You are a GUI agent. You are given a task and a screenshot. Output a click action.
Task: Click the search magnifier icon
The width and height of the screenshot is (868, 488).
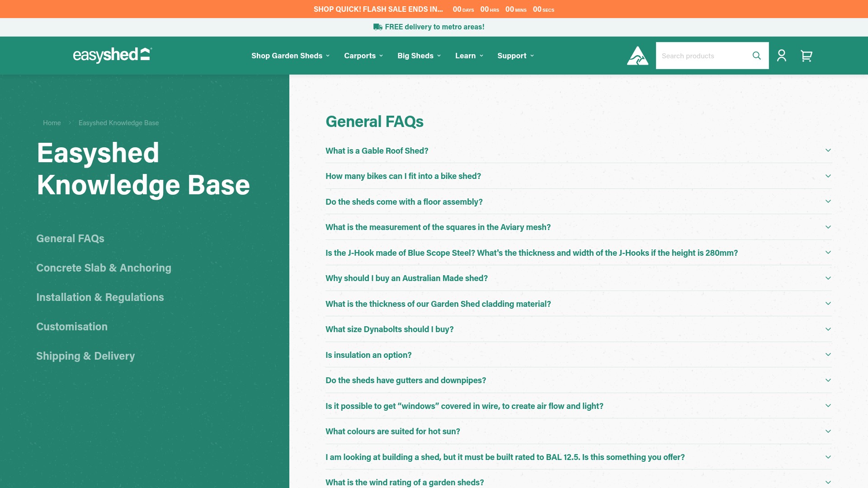[756, 56]
